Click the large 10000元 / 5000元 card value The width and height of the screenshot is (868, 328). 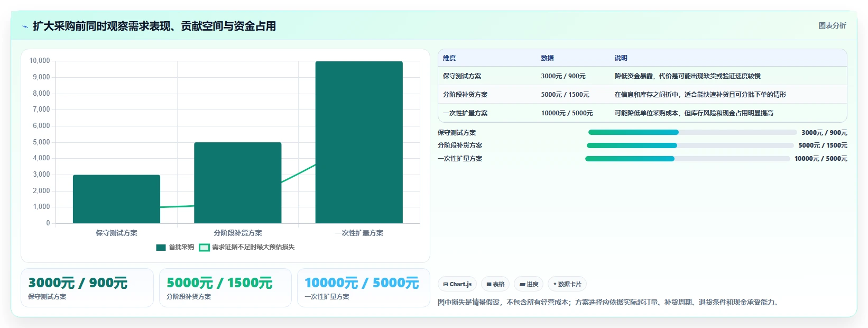click(362, 283)
